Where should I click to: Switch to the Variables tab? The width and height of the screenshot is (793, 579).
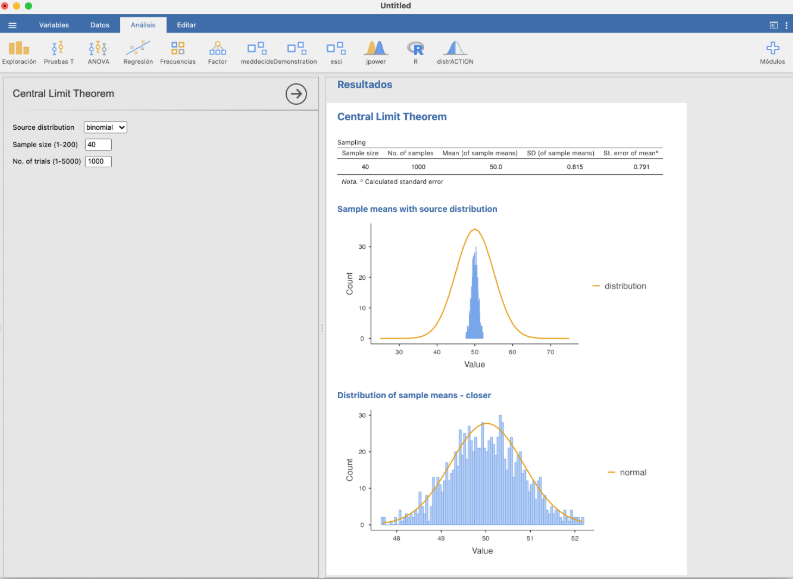coord(54,25)
